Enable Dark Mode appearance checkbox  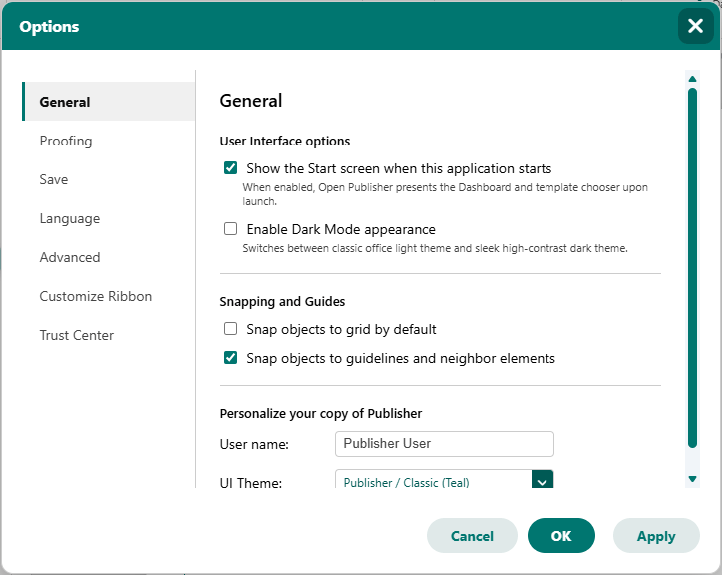tap(232, 230)
